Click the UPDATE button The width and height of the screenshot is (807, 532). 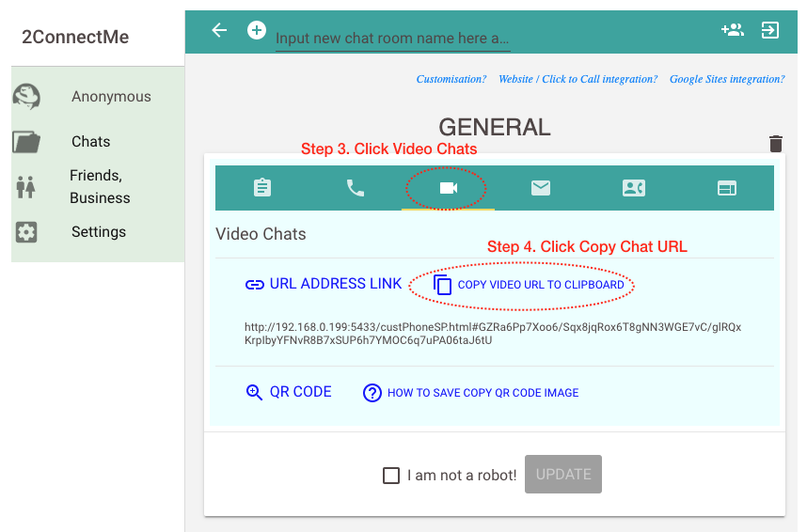coord(563,474)
